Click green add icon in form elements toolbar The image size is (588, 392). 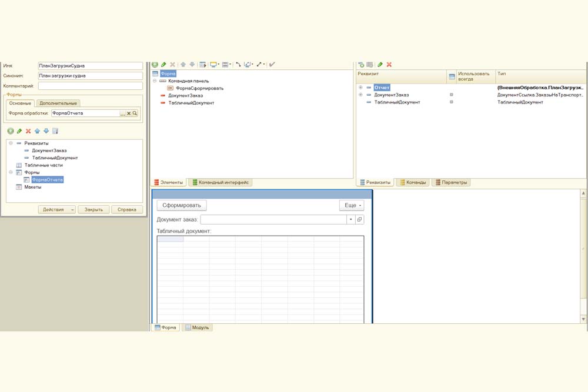click(155, 64)
